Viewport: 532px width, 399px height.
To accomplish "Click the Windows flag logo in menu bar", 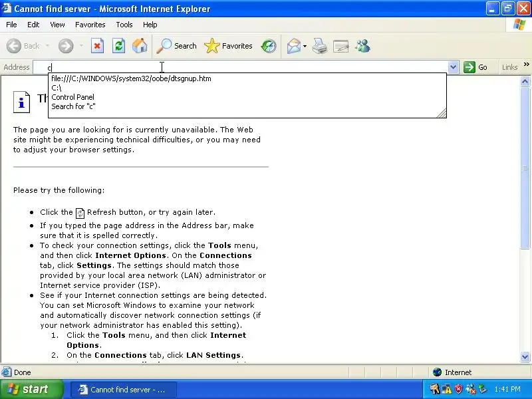I will click(x=519, y=25).
